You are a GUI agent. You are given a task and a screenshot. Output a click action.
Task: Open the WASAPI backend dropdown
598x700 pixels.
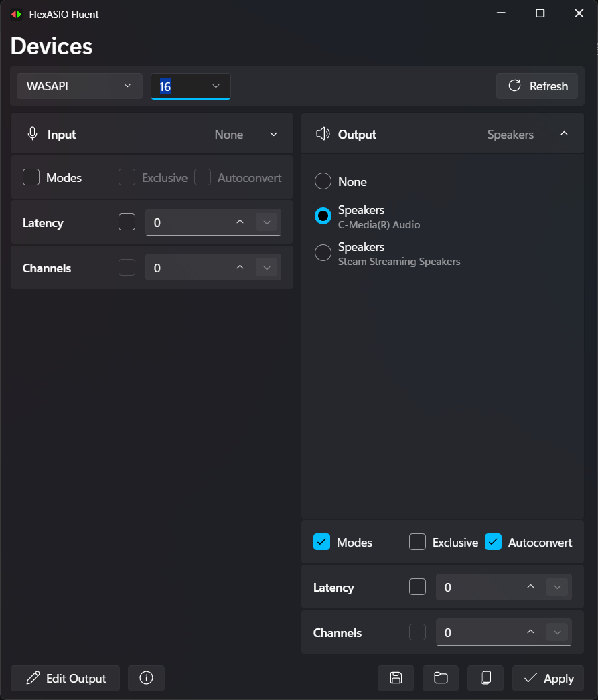80,86
